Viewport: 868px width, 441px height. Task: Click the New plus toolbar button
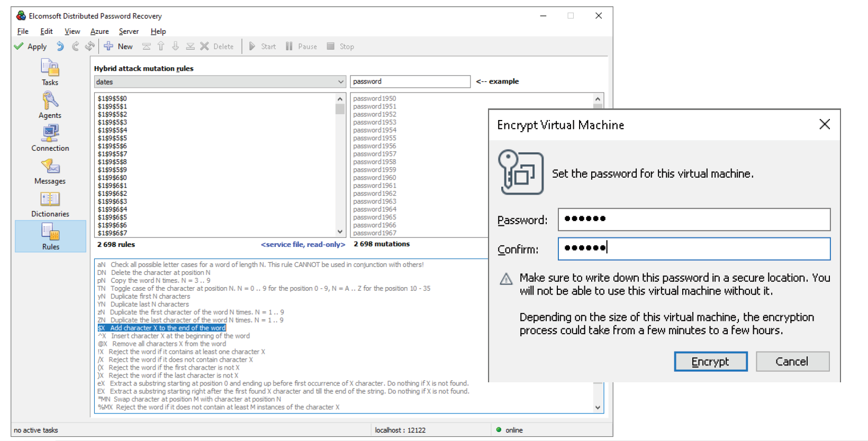pos(109,47)
